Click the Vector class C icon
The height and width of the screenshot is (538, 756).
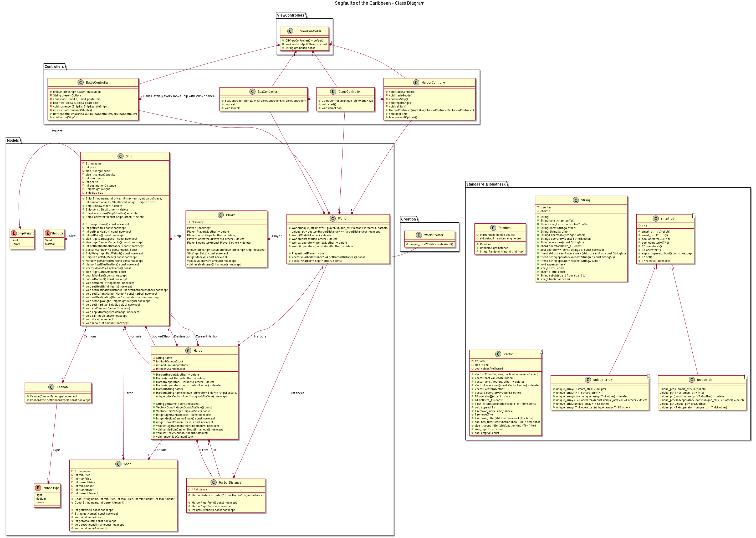coord(498,354)
